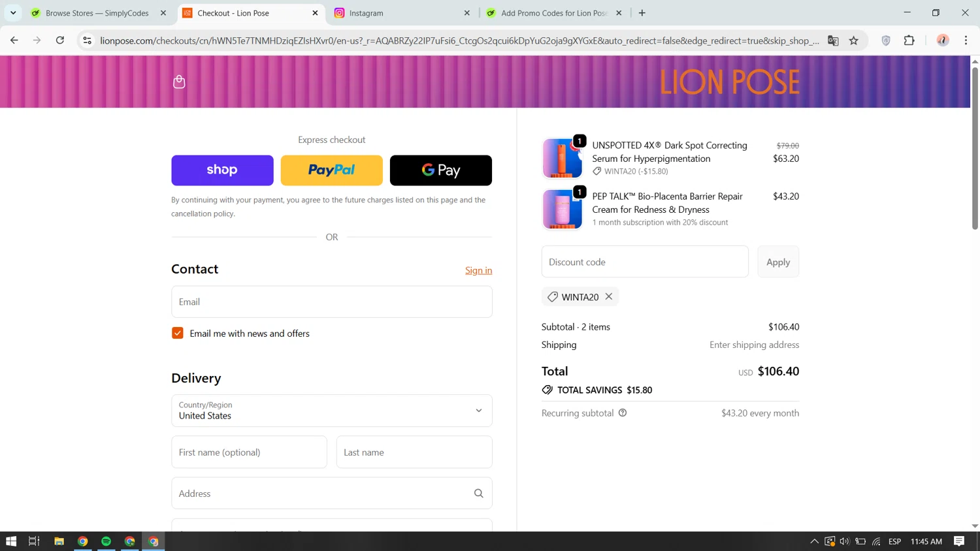Click the WINTA20 (-$15.80) line text

coord(636,171)
